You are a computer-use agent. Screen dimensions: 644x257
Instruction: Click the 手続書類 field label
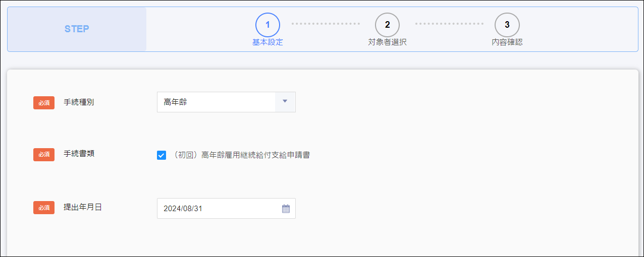pyautogui.click(x=79, y=154)
